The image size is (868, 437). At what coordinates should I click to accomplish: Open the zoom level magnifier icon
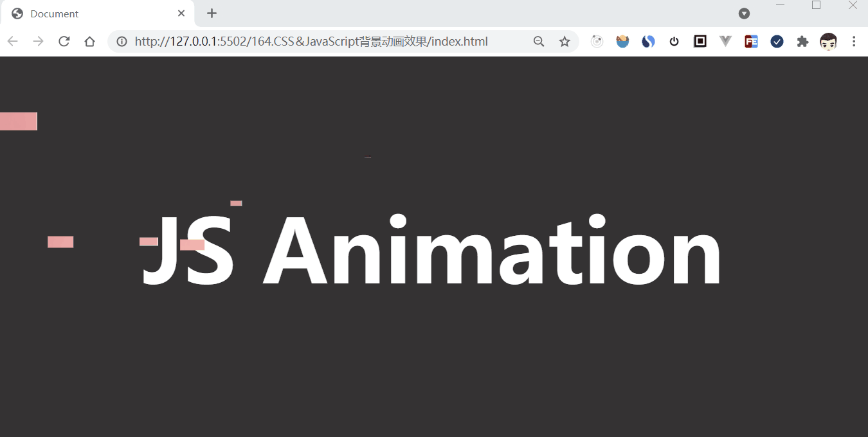pos(539,42)
